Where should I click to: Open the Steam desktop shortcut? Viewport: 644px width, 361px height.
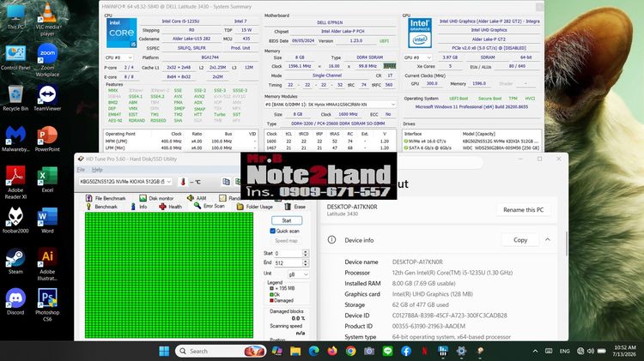pyautogui.click(x=15, y=262)
